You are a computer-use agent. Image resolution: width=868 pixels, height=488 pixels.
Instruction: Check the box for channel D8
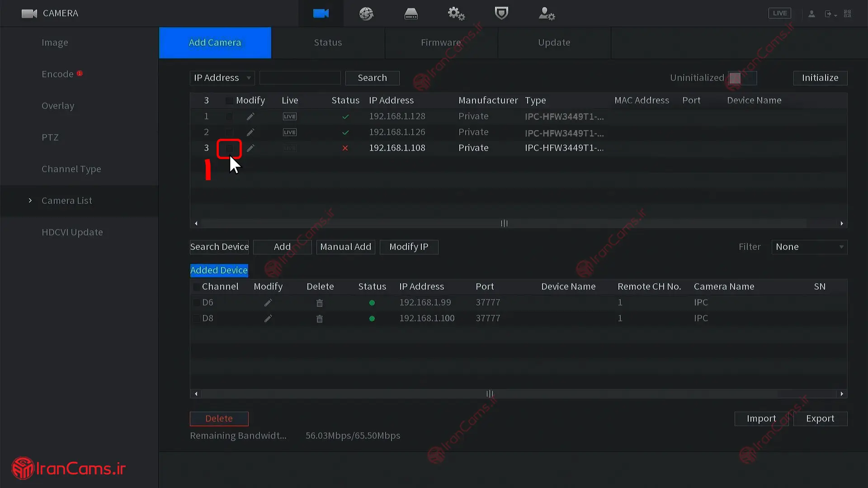click(x=196, y=319)
